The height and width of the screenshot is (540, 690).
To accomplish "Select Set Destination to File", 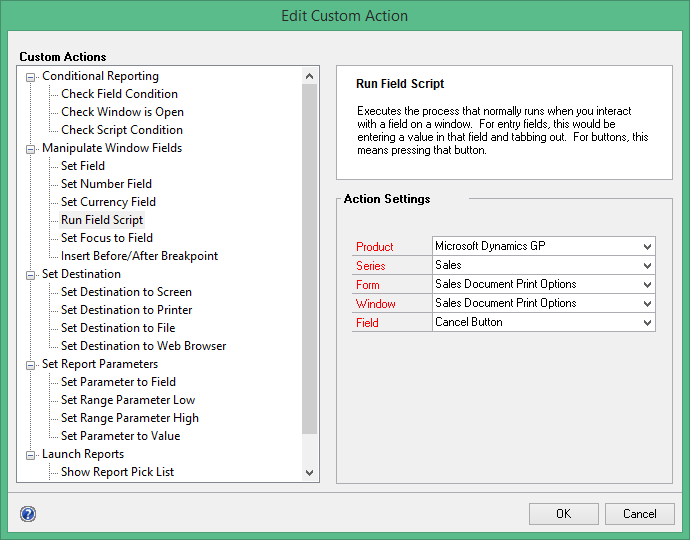I will click(x=118, y=328).
